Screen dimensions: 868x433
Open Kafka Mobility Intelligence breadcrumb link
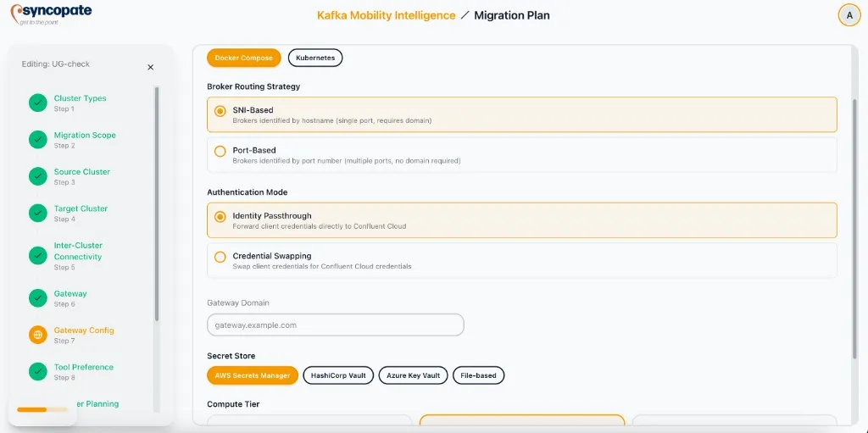click(x=386, y=15)
